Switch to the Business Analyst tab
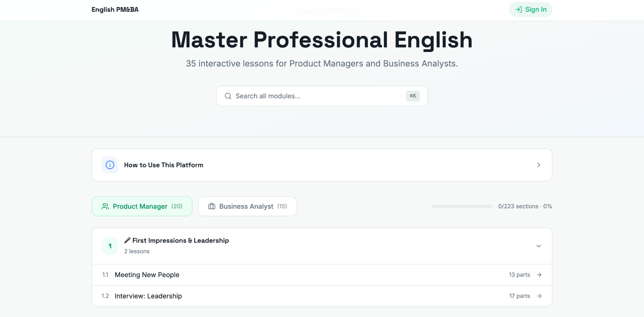 [248, 206]
